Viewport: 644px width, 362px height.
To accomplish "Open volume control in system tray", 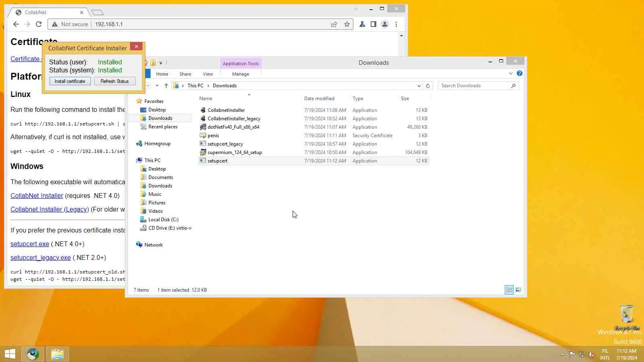I will tap(592, 354).
